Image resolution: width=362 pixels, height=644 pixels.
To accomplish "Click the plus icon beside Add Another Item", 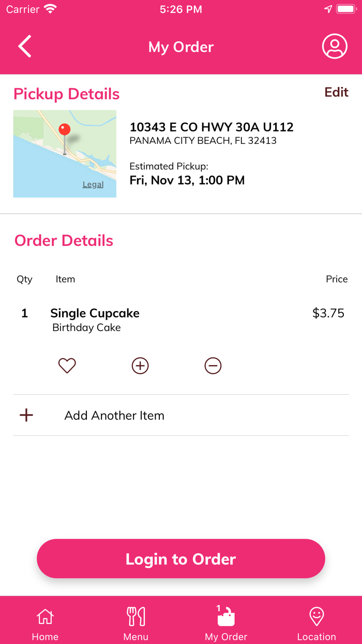I will coord(26,415).
